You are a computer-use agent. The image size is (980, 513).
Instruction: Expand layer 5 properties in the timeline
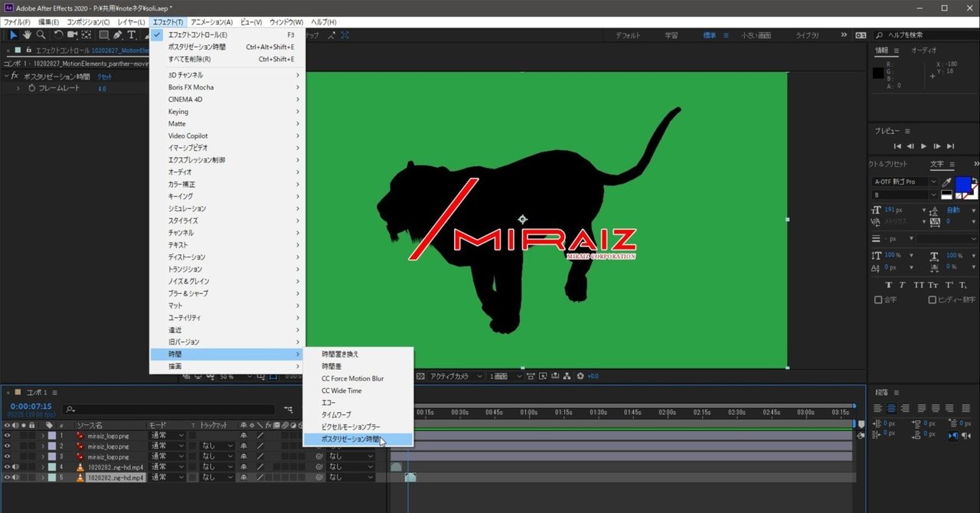43,478
